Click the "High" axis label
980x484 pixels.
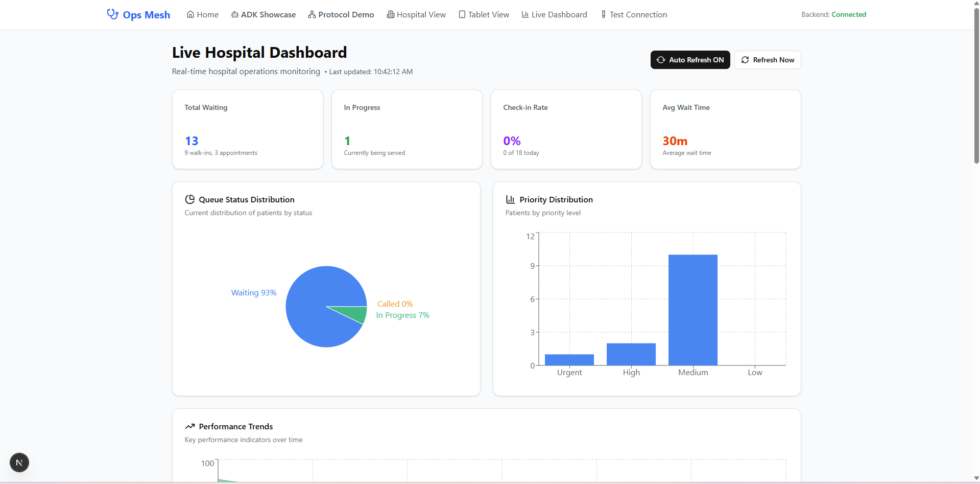point(631,373)
